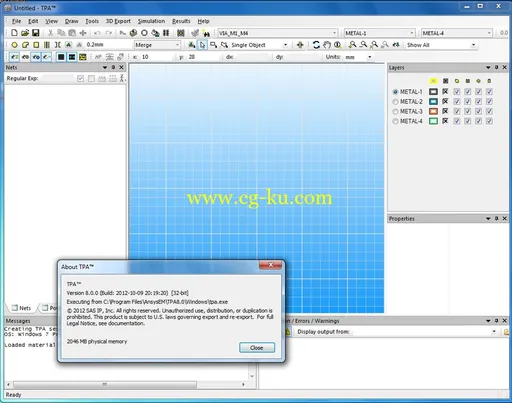Open the Simulation menu
Screen dimensions: 512x403
coord(151,21)
